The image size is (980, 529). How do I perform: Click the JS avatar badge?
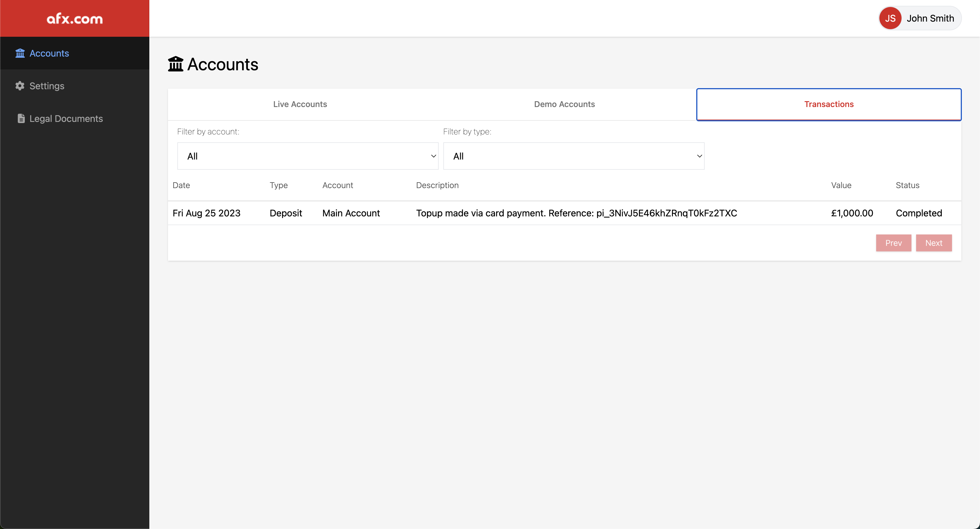(890, 18)
